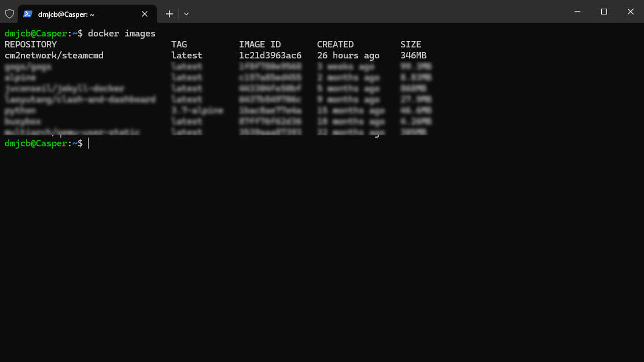This screenshot has height=362, width=644.
Task: Click the PowerShell tab profile icon
Action: [x=28, y=14]
